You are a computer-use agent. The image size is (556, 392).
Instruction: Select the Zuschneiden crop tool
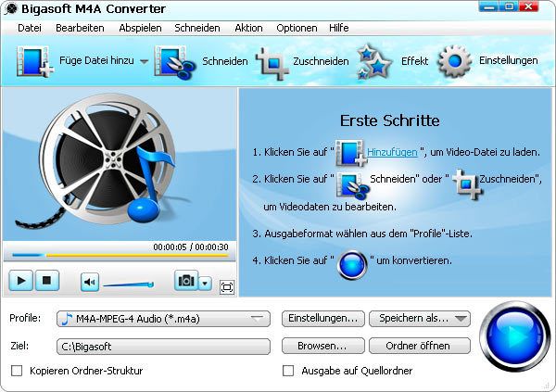[x=273, y=62]
